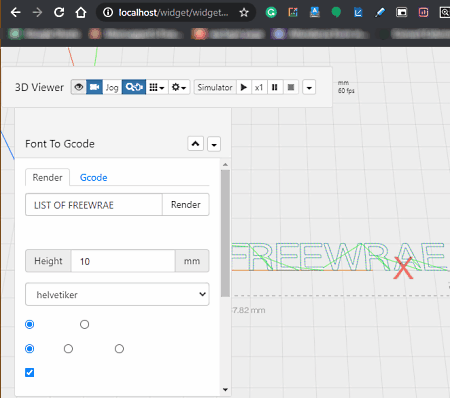Select the middle radio button in lower row
450x398 pixels.
click(68, 349)
